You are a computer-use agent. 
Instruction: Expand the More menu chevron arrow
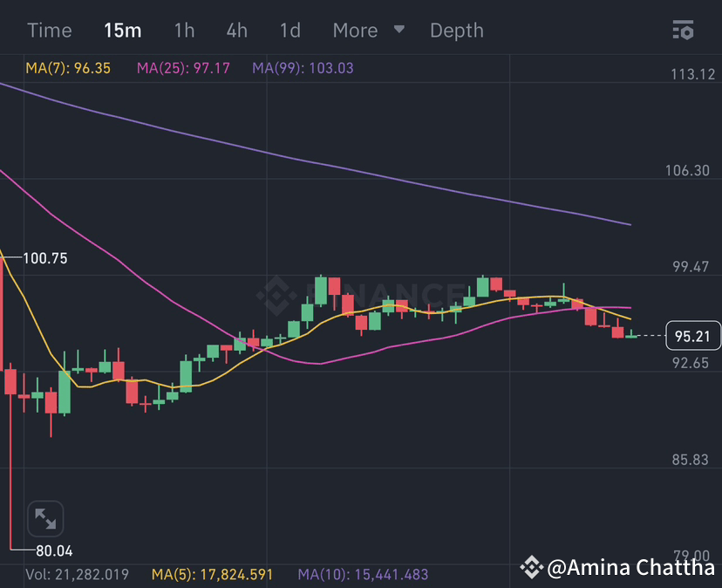tap(398, 30)
